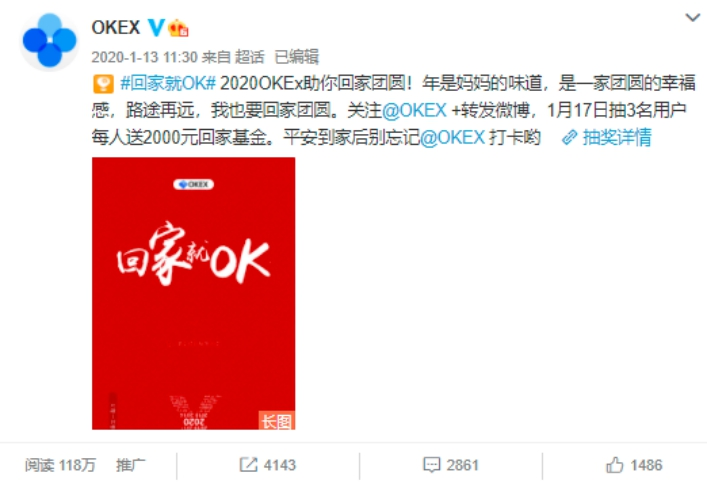The image size is (707, 488).
Task: Open the post timestamp 2020-1-13 11:30
Action: [144, 57]
